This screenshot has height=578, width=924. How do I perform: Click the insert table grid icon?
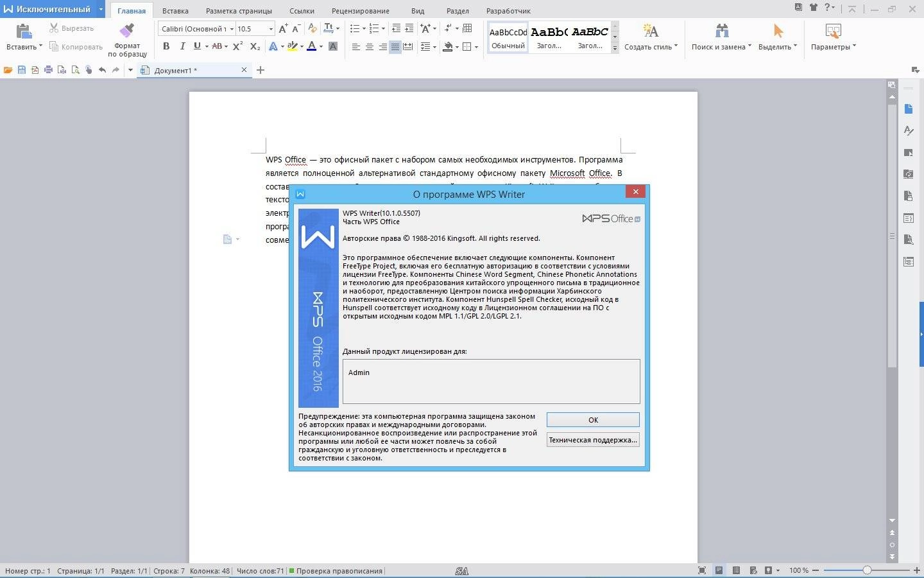pos(467,28)
